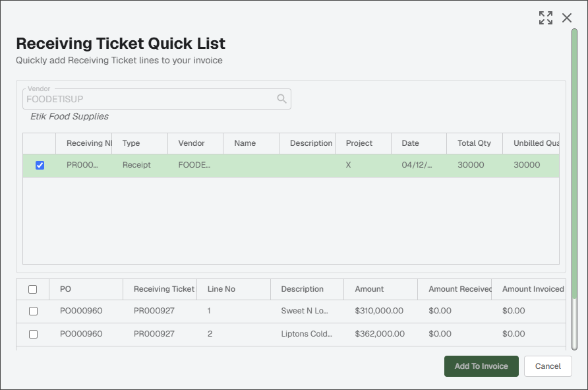Sort by Line No column header
Image resolution: width=588 pixels, height=390 pixels.
[233, 289]
